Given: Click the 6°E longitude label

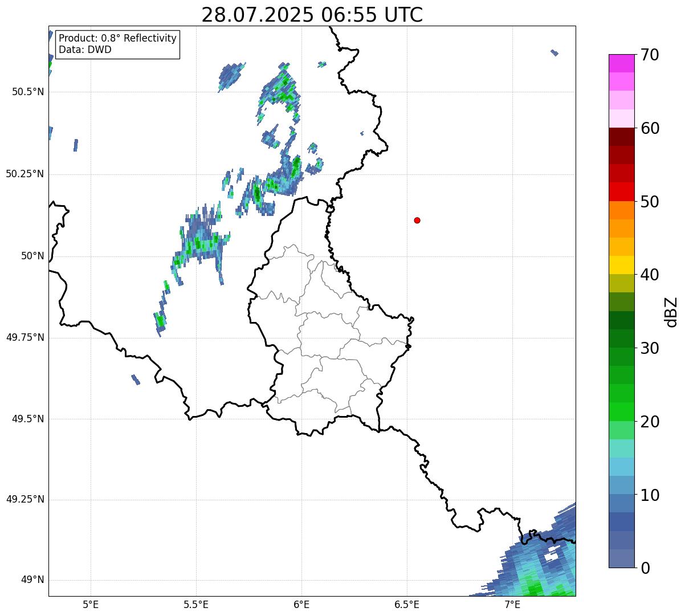Looking at the screenshot, I should 301,604.
